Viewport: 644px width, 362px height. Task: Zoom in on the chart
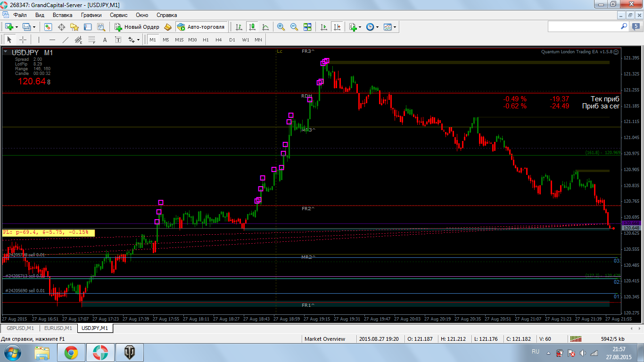[281, 27]
